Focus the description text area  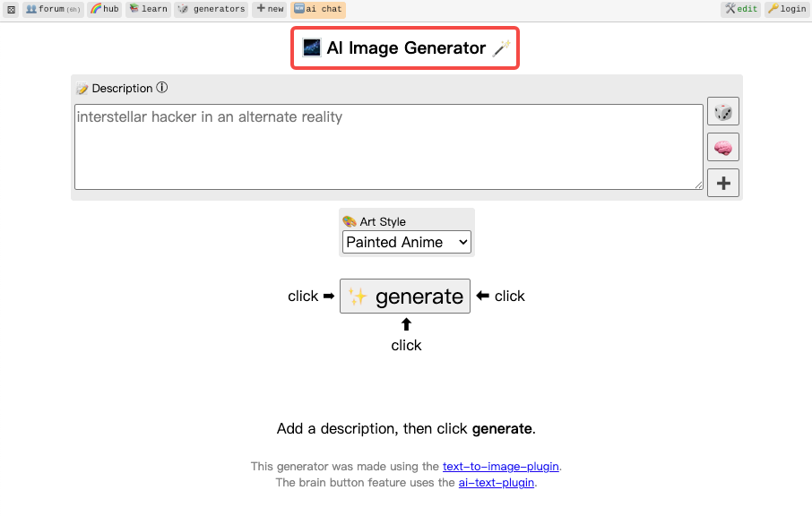[x=388, y=147]
